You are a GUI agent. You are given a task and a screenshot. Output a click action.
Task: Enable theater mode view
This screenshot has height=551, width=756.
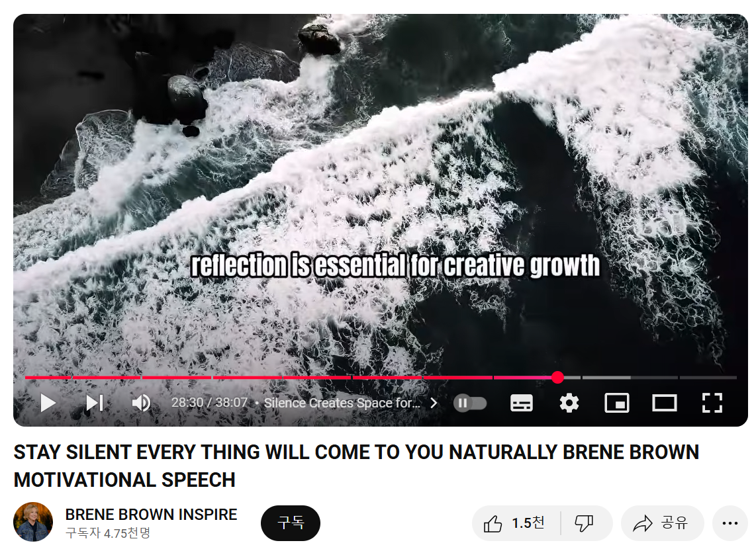pos(665,403)
